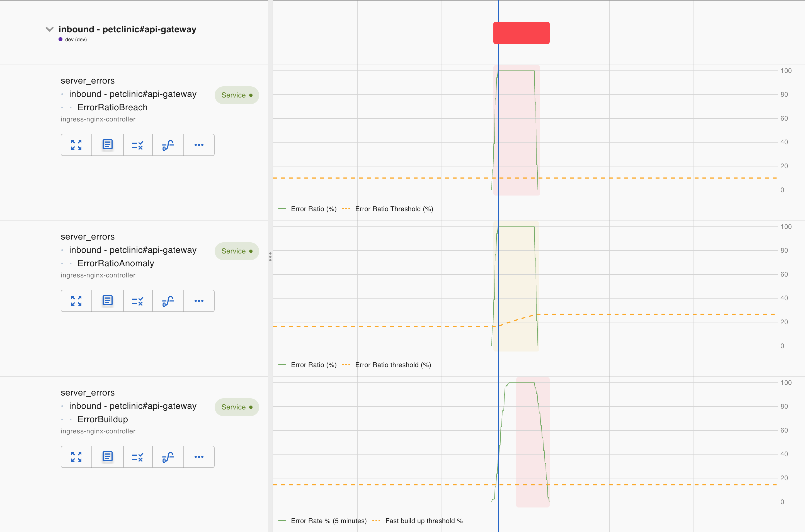The width and height of the screenshot is (805, 532).
Task: Open the metric signal curve icon for ErrorRatioBreach
Action: click(x=168, y=145)
